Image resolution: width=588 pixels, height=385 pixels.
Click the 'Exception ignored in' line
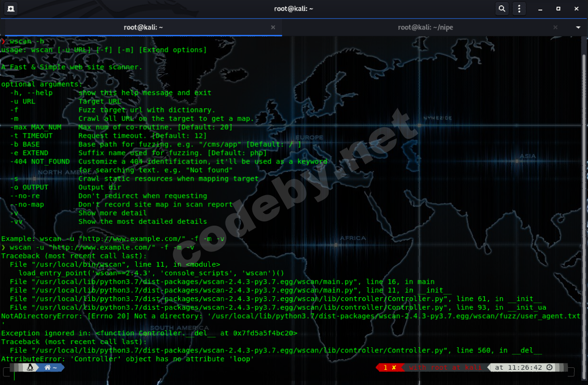click(149, 333)
